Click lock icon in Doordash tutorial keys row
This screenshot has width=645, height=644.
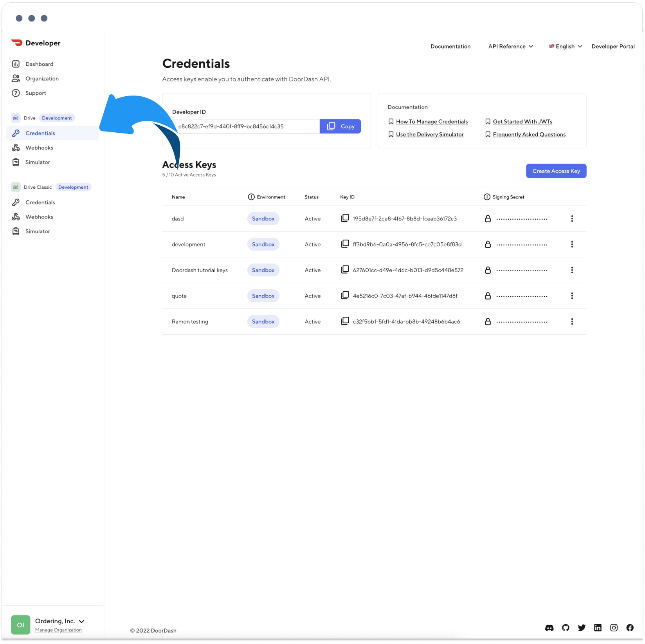tap(488, 270)
